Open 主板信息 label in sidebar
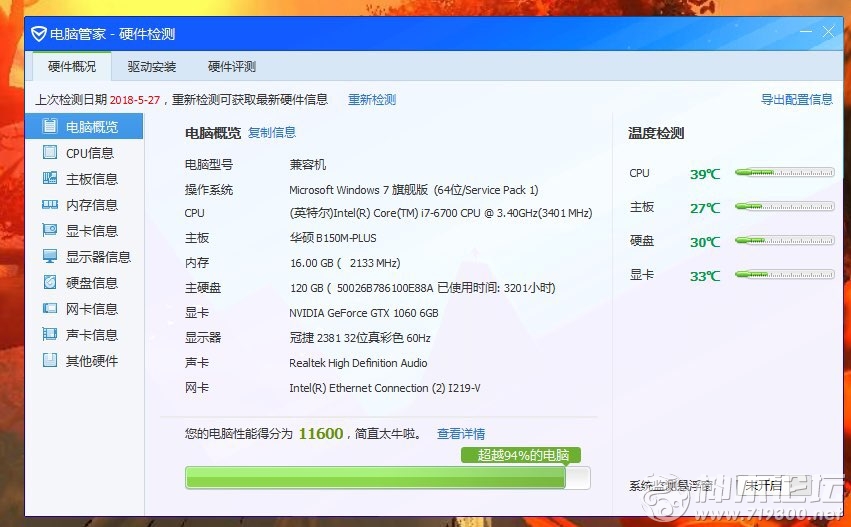The height and width of the screenshot is (527, 851). coord(92,179)
